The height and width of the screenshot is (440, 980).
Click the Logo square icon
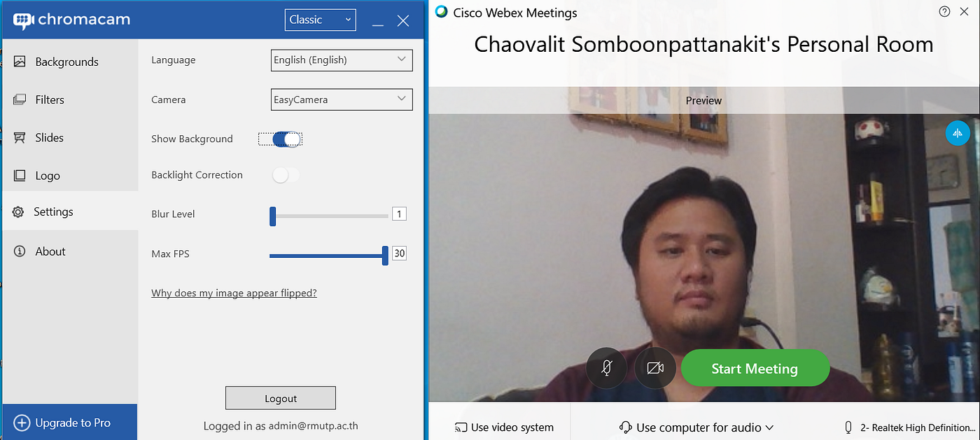click(20, 175)
